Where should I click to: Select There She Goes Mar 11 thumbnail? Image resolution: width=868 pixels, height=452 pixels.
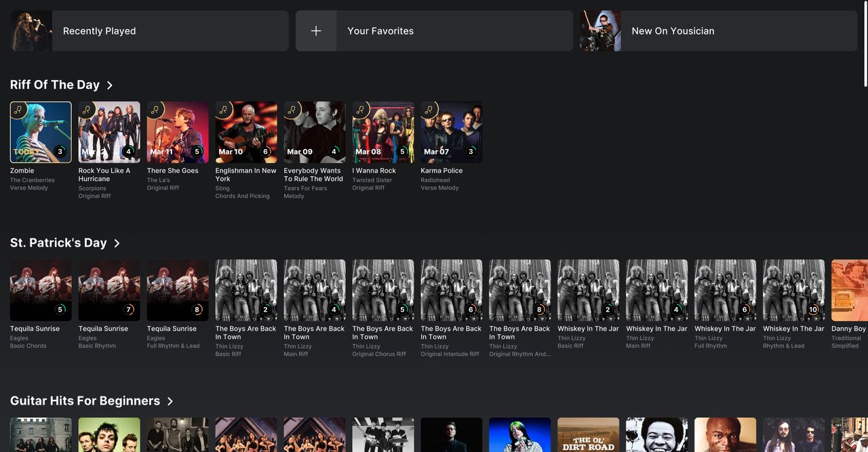click(x=178, y=132)
